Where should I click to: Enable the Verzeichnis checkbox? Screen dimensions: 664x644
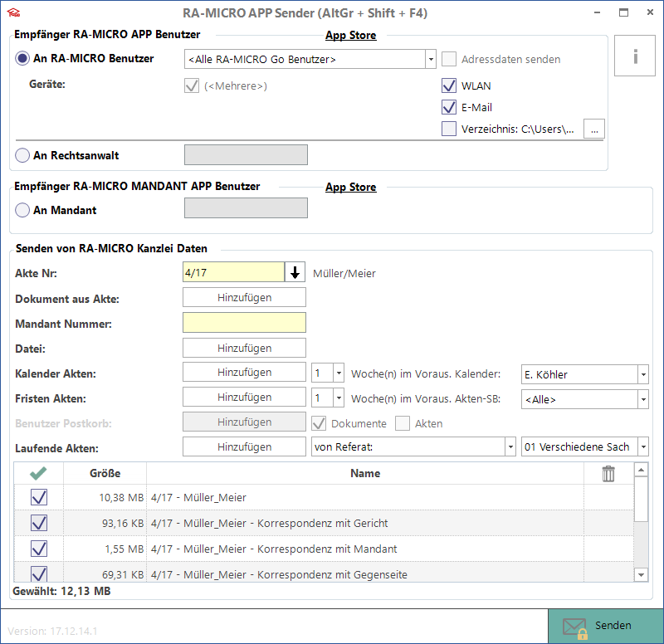pyautogui.click(x=449, y=129)
